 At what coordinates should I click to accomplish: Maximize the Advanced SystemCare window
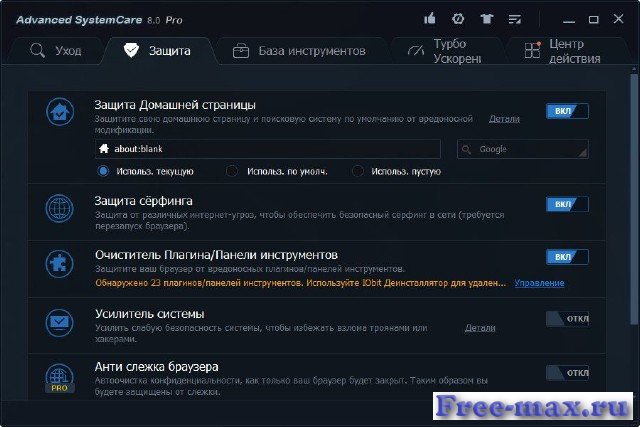coord(593,19)
